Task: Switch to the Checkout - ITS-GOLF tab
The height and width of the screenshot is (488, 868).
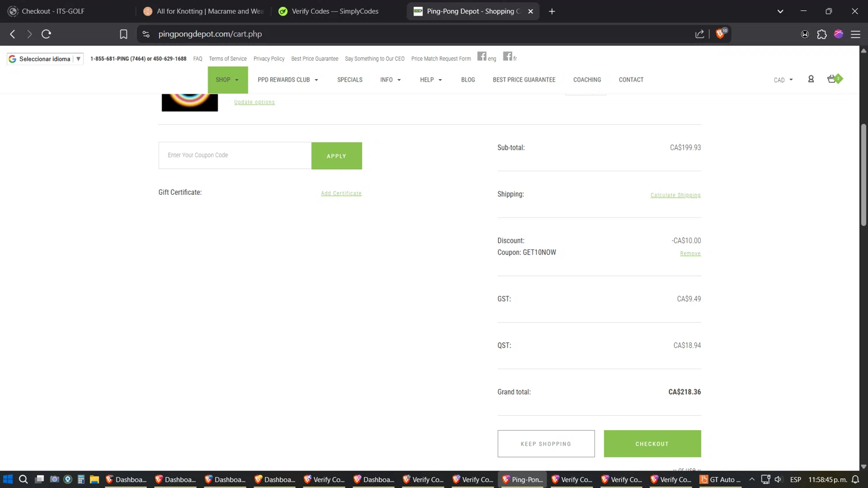Action: point(67,11)
